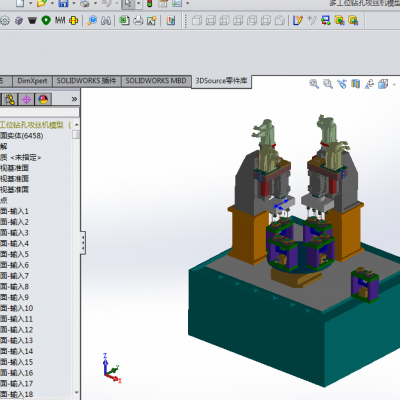Click the binoculars search icon
This screenshot has height=400, width=400.
coord(106,21)
